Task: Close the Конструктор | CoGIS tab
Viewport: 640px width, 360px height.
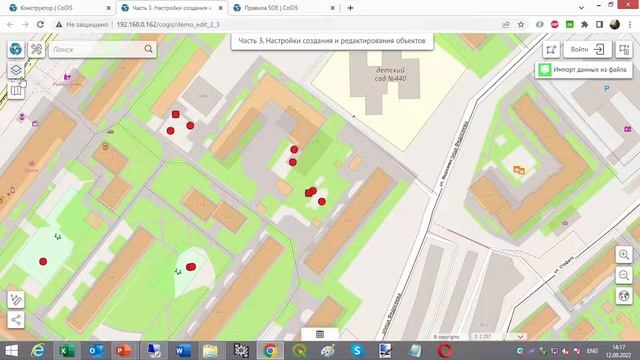Action: (x=109, y=8)
